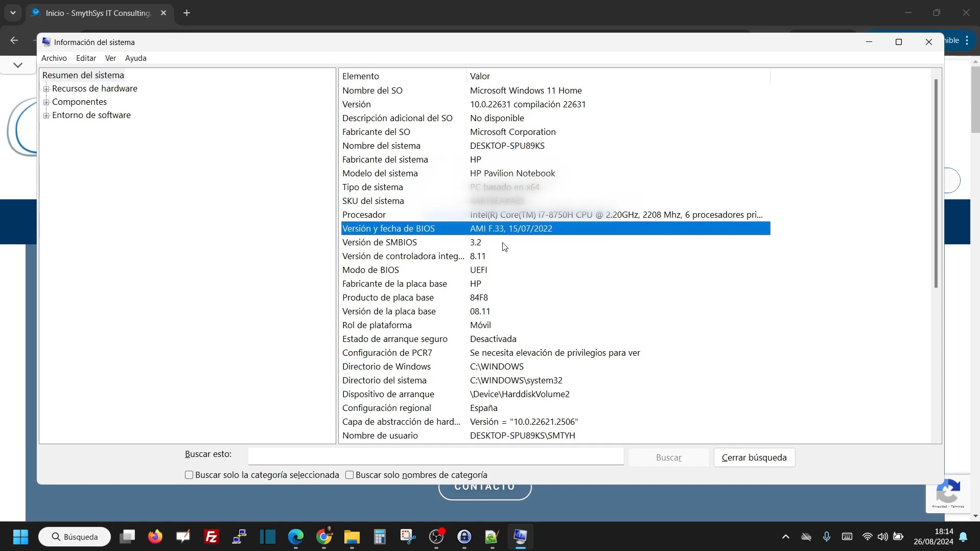Open the Calculator from the taskbar
The height and width of the screenshot is (551, 980).
[x=380, y=537]
